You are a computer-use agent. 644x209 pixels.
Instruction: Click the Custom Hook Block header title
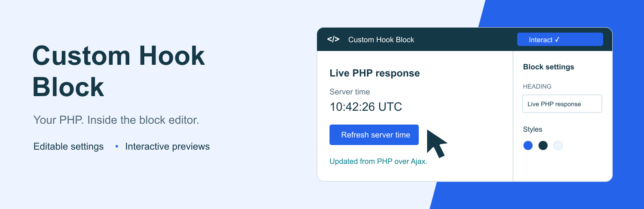tap(381, 40)
